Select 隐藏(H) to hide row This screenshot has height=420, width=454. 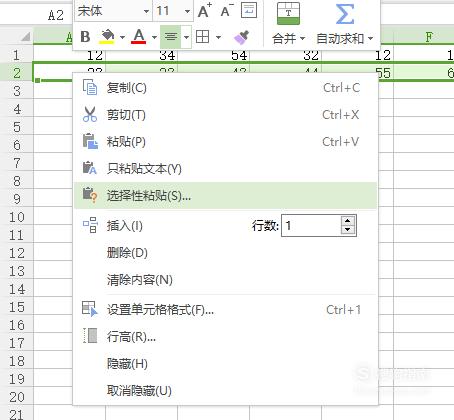225,364
